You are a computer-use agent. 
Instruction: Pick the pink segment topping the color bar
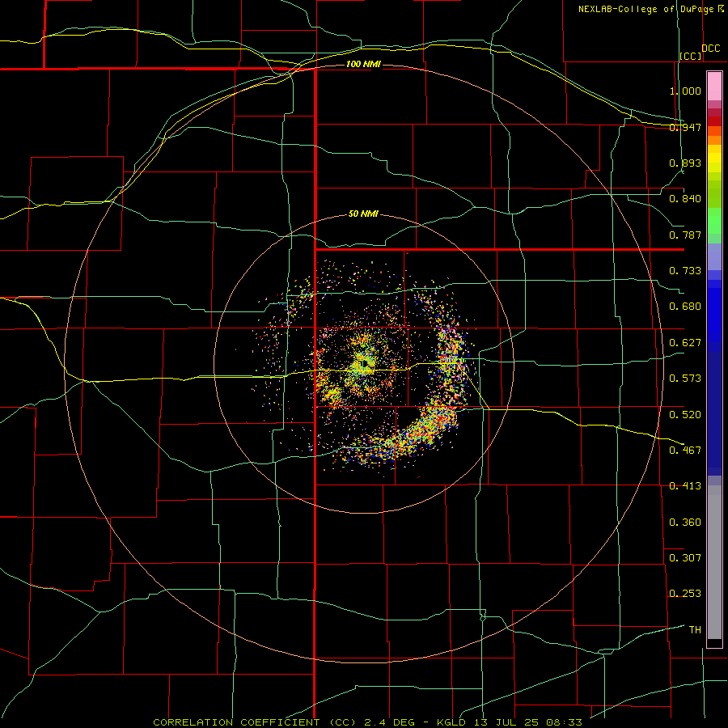click(714, 86)
